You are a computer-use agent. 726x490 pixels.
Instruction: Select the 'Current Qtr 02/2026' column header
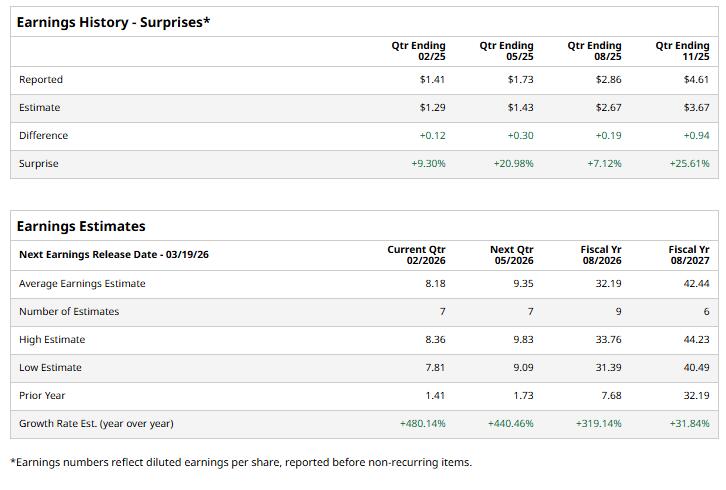click(x=416, y=255)
